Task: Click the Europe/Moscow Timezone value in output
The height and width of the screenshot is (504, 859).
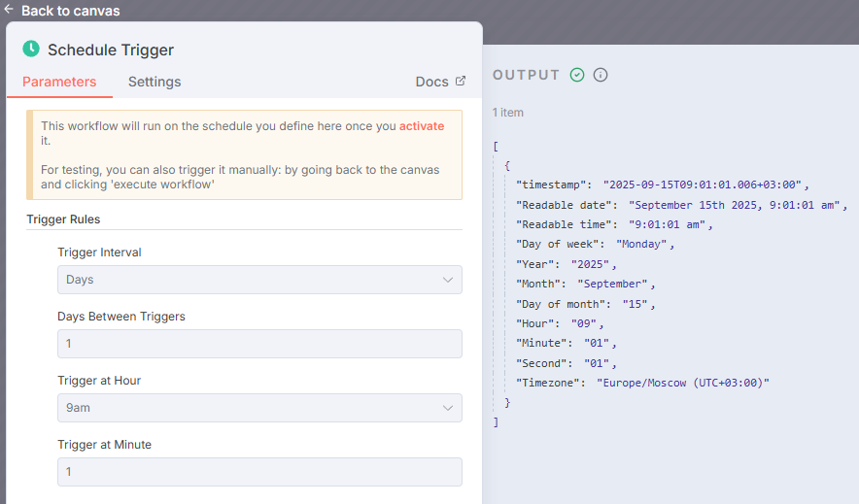Action: click(682, 383)
